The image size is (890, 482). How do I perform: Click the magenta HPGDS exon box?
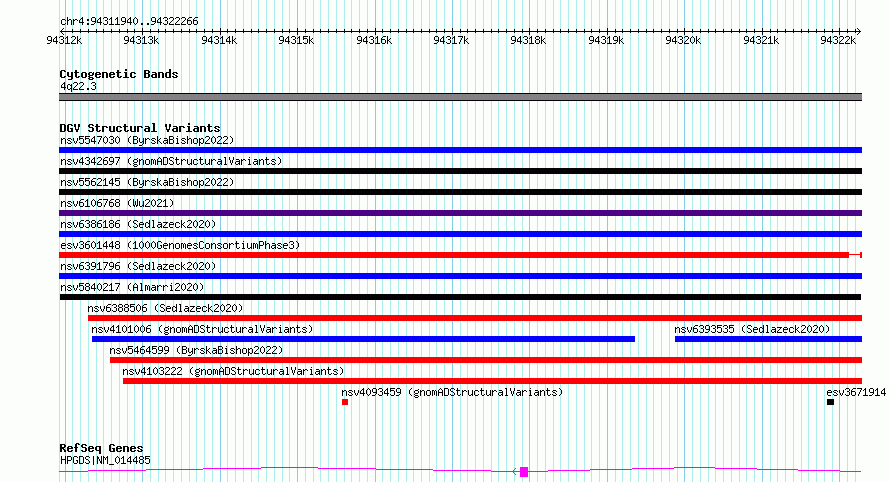point(524,472)
